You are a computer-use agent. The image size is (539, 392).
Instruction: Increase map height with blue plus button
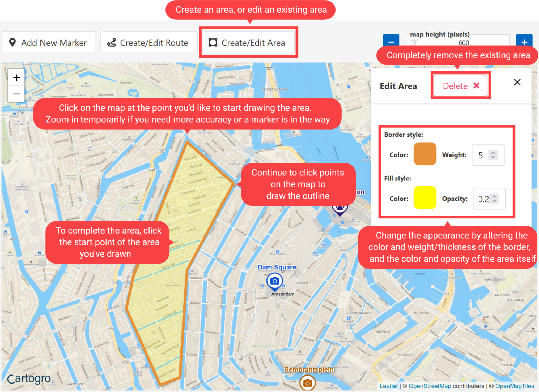coord(524,42)
